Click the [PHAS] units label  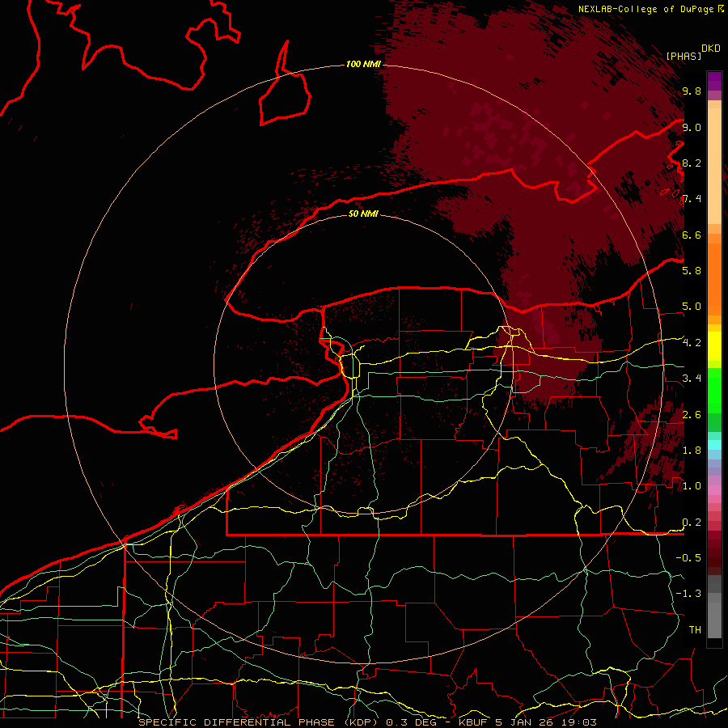point(684,56)
